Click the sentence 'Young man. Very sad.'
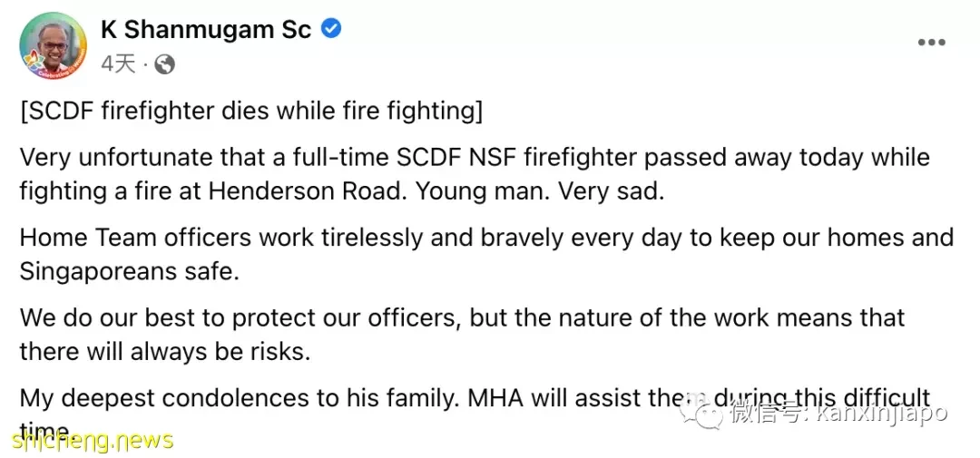 click(539, 191)
